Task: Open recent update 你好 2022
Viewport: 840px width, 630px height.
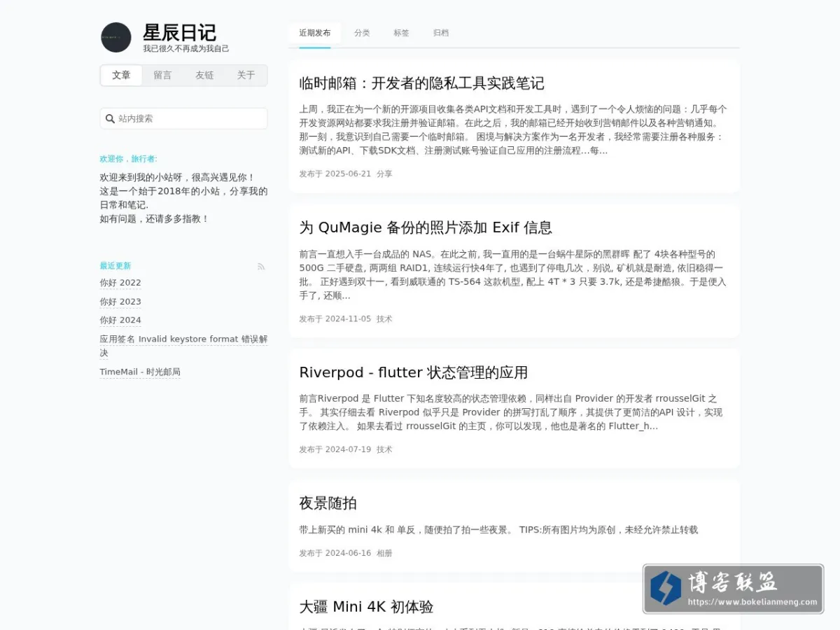Action: pos(120,283)
